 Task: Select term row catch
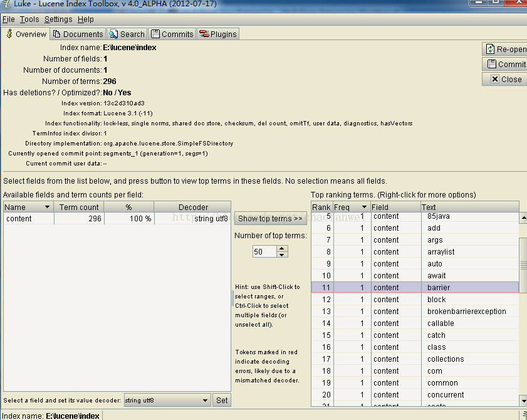(415, 335)
